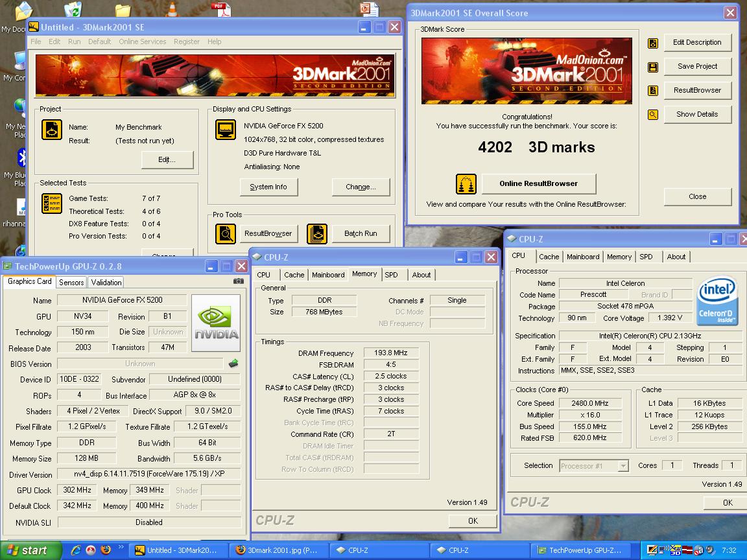Viewport: 747px width, 560px height.
Task: Click the Online ResultBrowser podium icon
Action: coord(466,184)
